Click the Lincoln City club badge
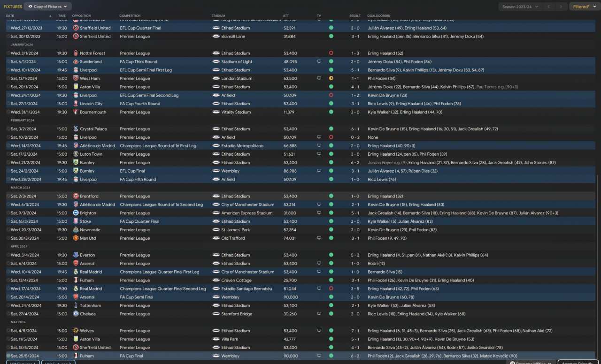 click(76, 104)
